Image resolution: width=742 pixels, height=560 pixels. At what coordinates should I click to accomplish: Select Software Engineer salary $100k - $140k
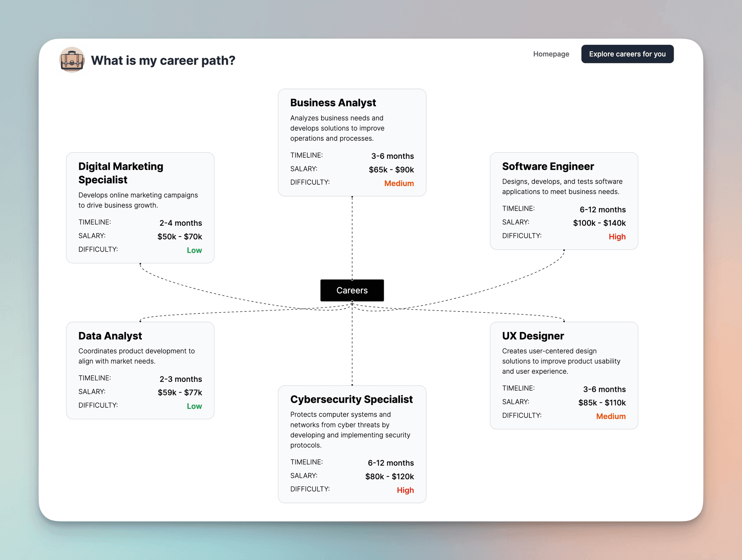tap(599, 223)
